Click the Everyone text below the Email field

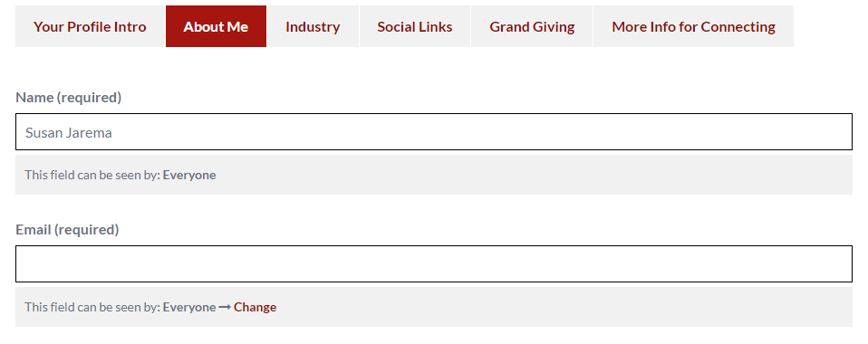[189, 307]
